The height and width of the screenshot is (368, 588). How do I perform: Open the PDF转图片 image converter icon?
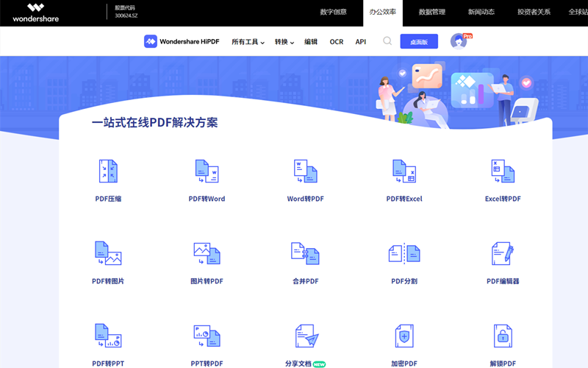(108, 253)
